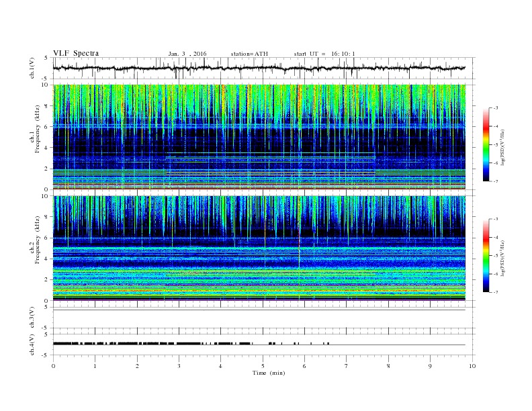Click time axis tick label "6"
Image resolution: width=532 pixels, height=411 pixels.
tap(304, 366)
